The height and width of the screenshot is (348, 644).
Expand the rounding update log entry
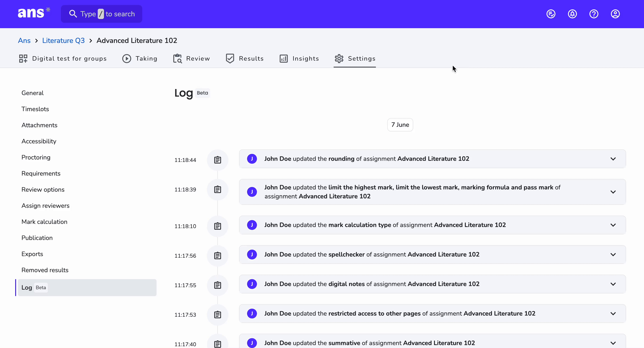point(613,159)
